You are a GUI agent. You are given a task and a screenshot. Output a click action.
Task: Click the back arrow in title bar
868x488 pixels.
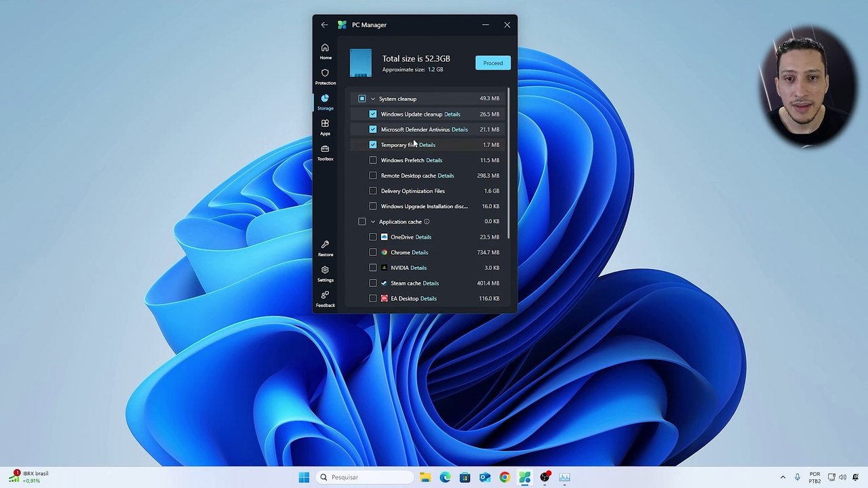coord(324,25)
